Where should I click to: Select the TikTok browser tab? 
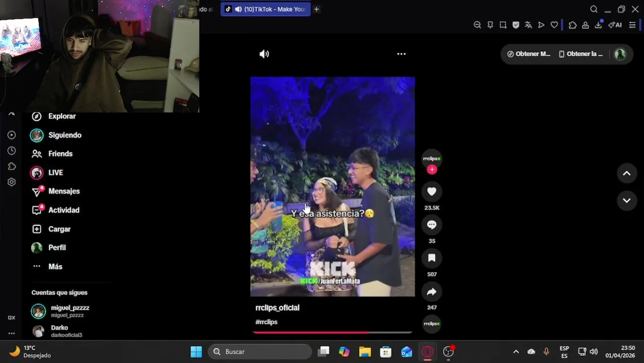(x=266, y=9)
